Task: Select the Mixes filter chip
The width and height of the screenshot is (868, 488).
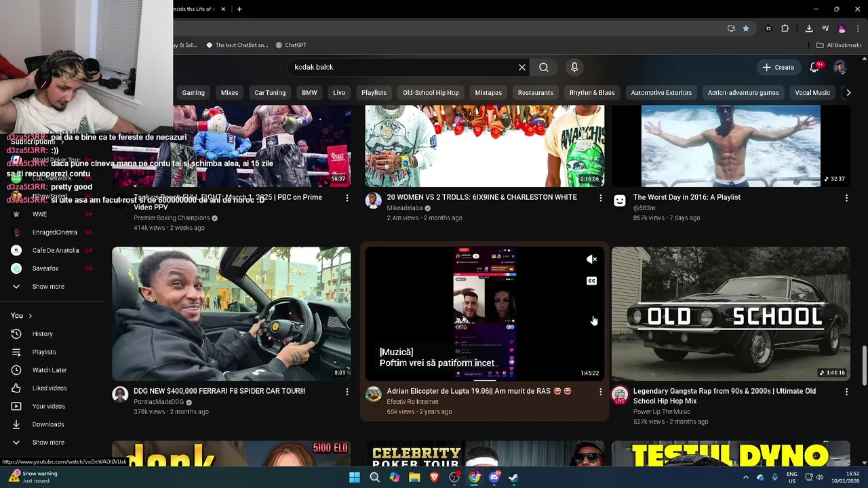Action: [229, 93]
